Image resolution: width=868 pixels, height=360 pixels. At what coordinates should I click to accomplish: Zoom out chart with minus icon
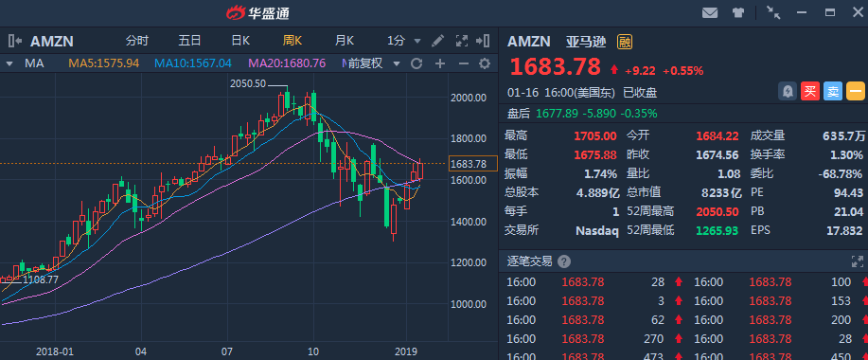(x=463, y=63)
